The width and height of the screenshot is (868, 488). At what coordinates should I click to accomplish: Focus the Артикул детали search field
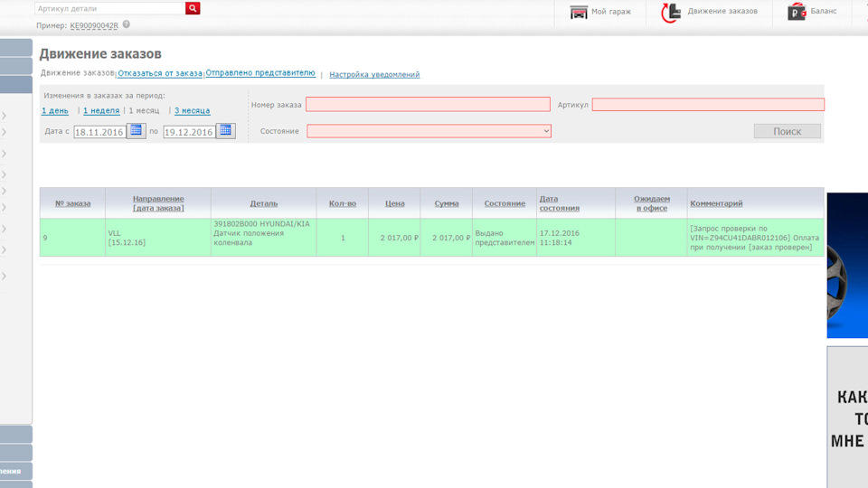coord(110,8)
